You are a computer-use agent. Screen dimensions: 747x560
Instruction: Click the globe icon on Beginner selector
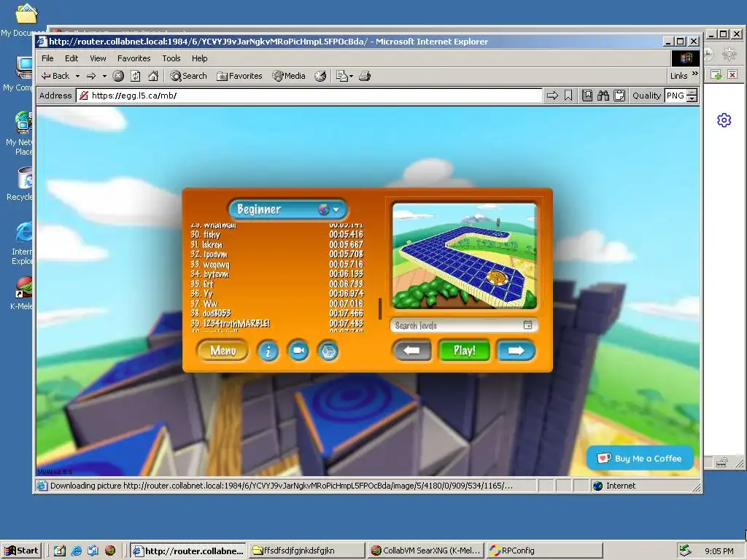coord(324,209)
